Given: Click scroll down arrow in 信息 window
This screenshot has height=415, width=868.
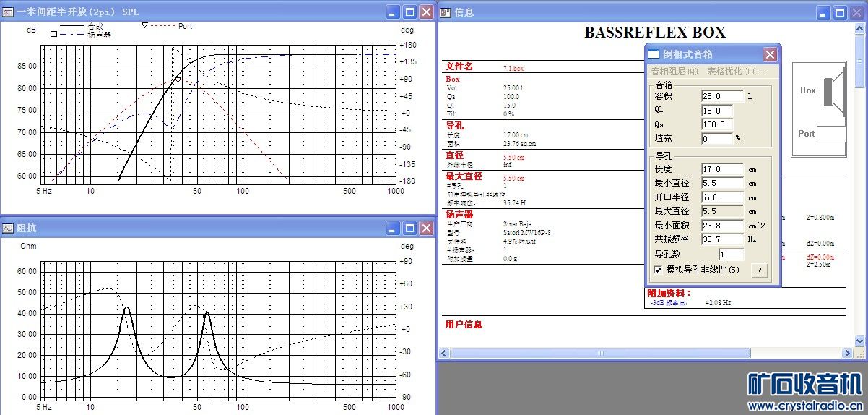Looking at the screenshot, I should coord(859,340).
